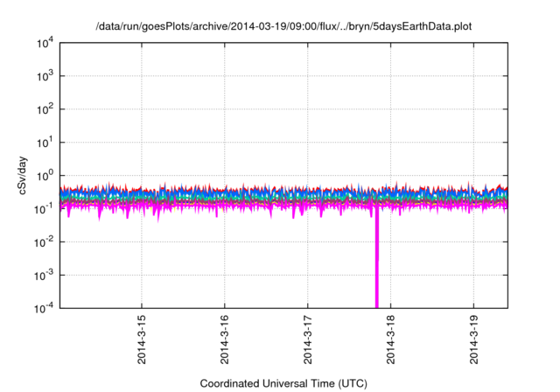
Task: Click the plot title file path
Action: [283, 26]
